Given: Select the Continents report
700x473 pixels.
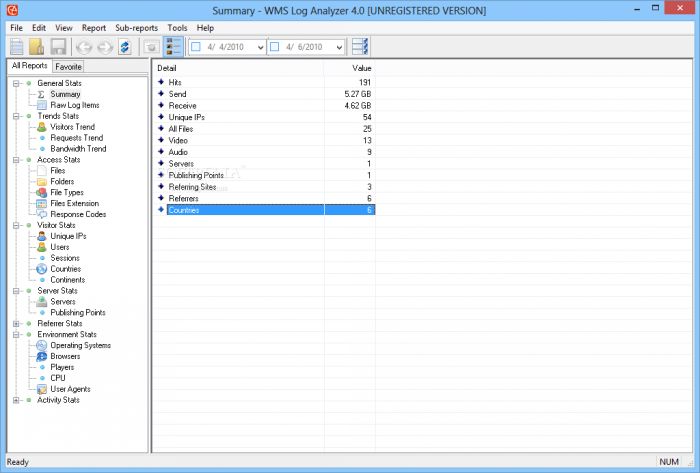Looking at the screenshot, I should [x=67, y=280].
